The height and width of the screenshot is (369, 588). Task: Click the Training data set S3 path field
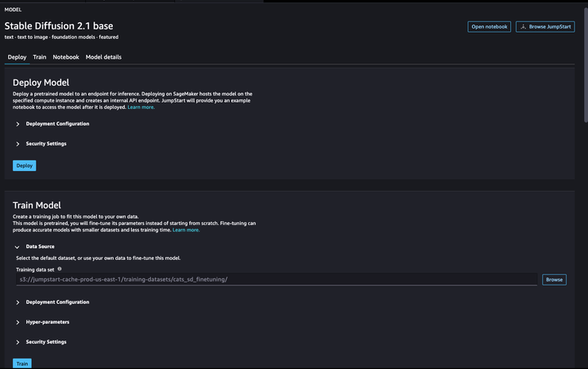click(277, 279)
